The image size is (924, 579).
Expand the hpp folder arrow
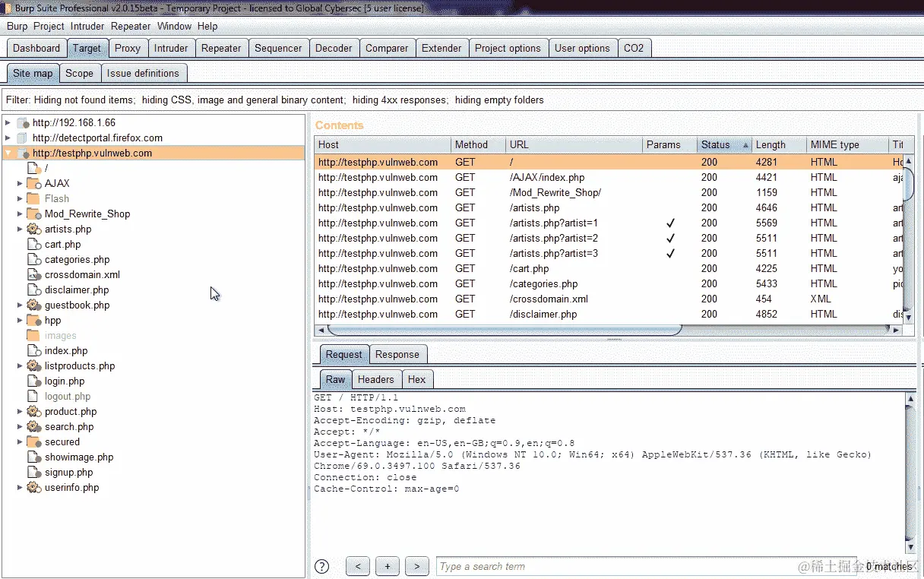coord(20,320)
